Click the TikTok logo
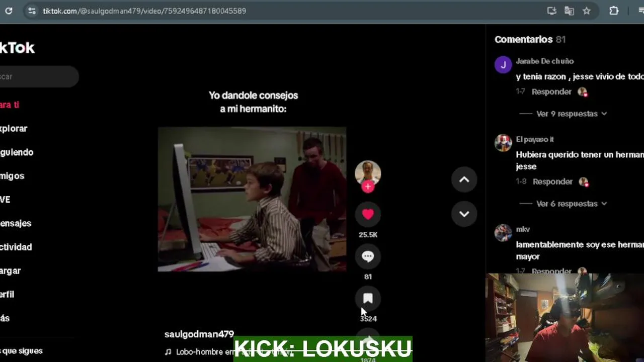 (17, 48)
